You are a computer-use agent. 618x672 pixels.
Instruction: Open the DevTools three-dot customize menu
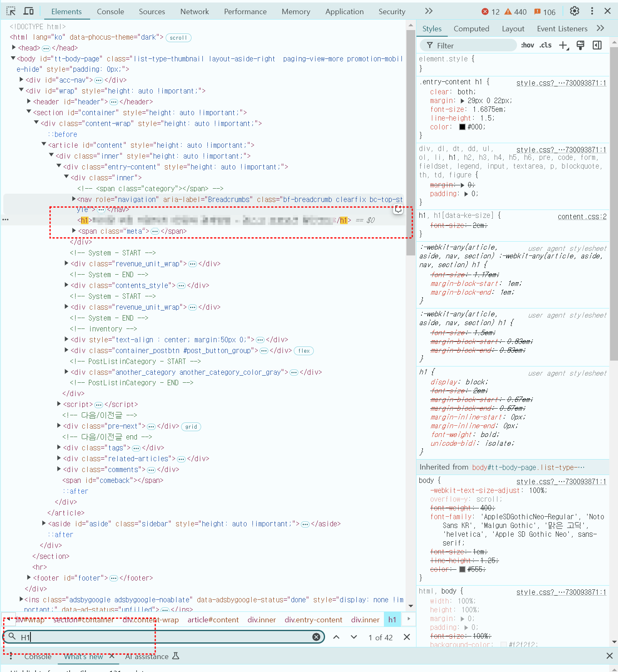click(x=592, y=11)
